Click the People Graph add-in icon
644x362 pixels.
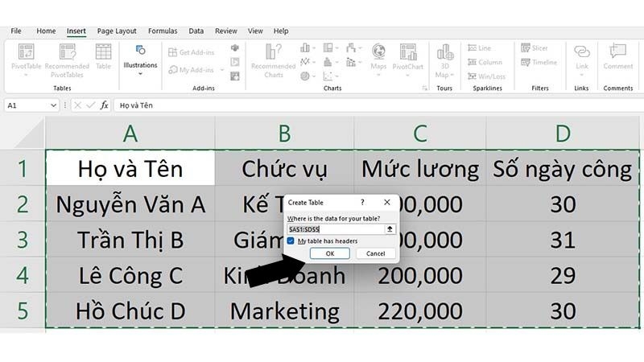[235, 76]
